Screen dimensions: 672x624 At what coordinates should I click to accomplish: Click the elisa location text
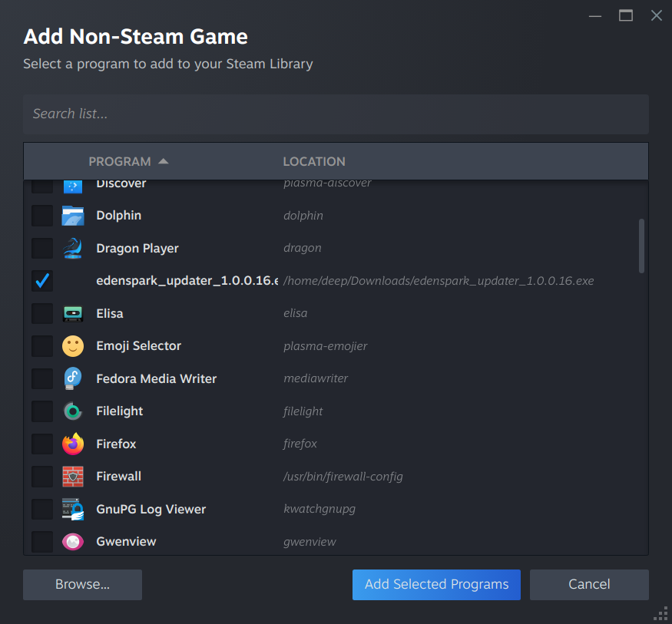pyautogui.click(x=295, y=313)
